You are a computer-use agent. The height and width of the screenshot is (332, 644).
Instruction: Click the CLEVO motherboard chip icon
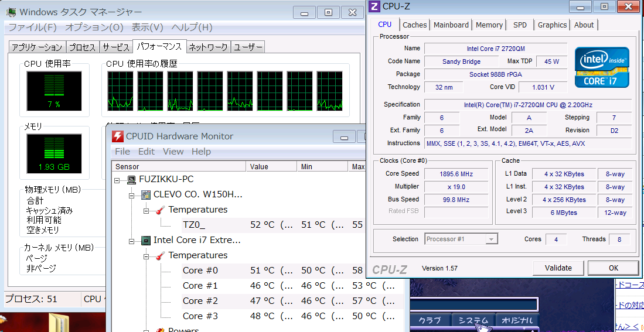pyautogui.click(x=146, y=194)
